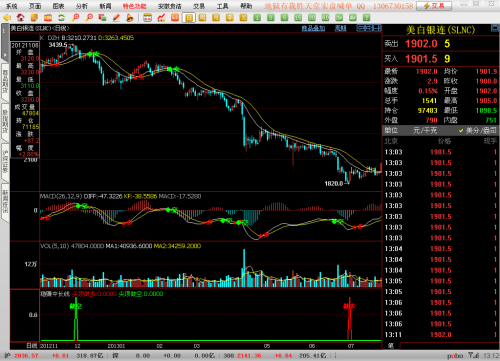Click the yellow back arrow toolbar icon
Screen dimensions: 500x361
(x=7, y=18)
